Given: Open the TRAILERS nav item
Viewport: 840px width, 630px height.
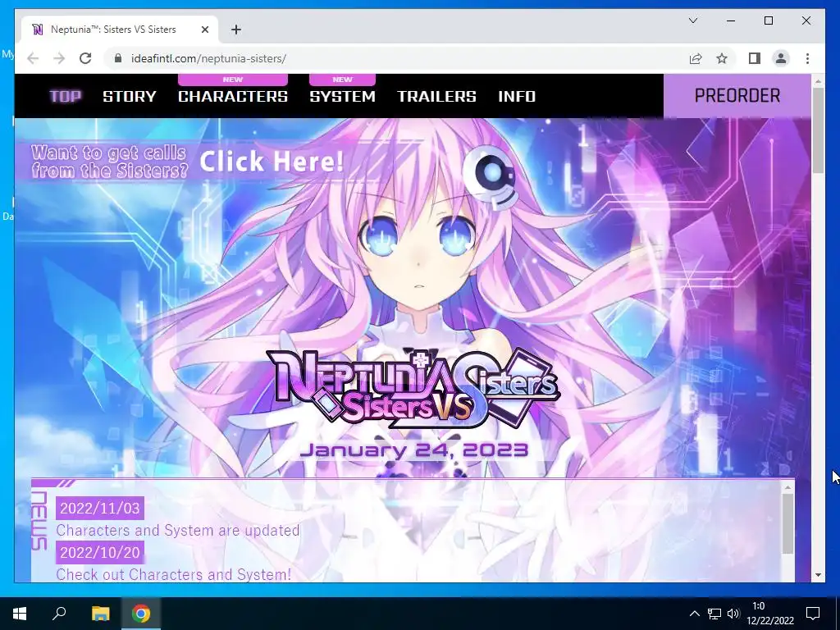Looking at the screenshot, I should pyautogui.click(x=436, y=97).
